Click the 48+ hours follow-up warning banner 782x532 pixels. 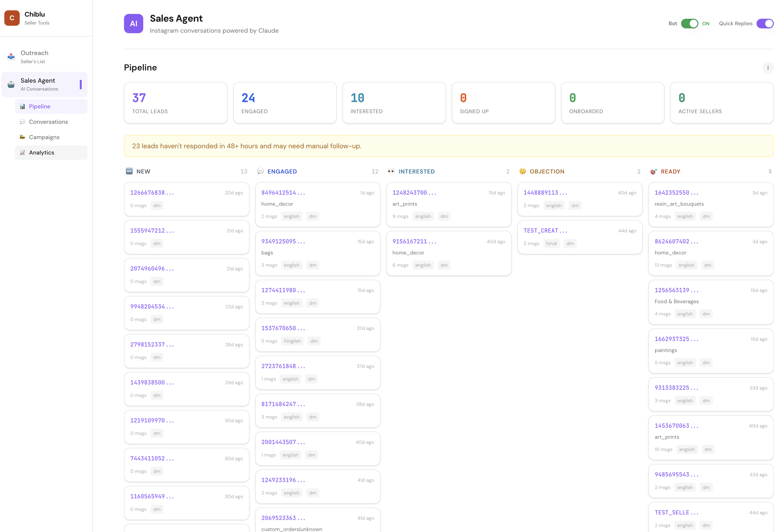click(x=448, y=146)
